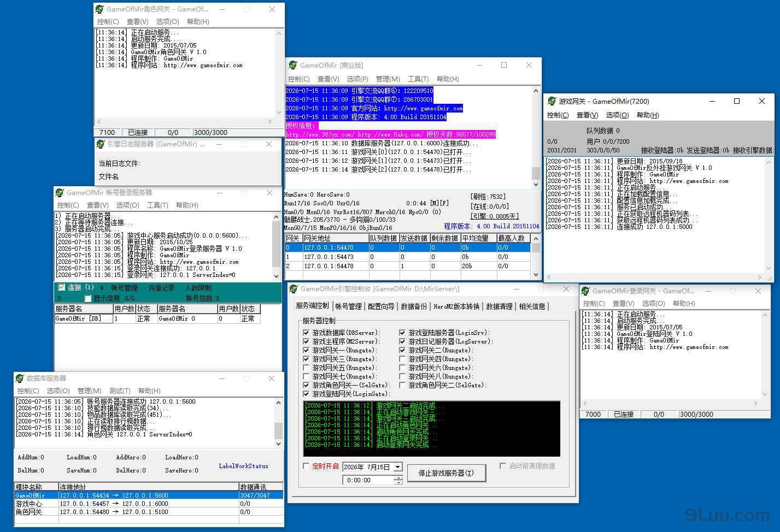780x532 pixels.
Task: Open 查看(V) menu in 游戏网关 window
Action: tap(587, 115)
